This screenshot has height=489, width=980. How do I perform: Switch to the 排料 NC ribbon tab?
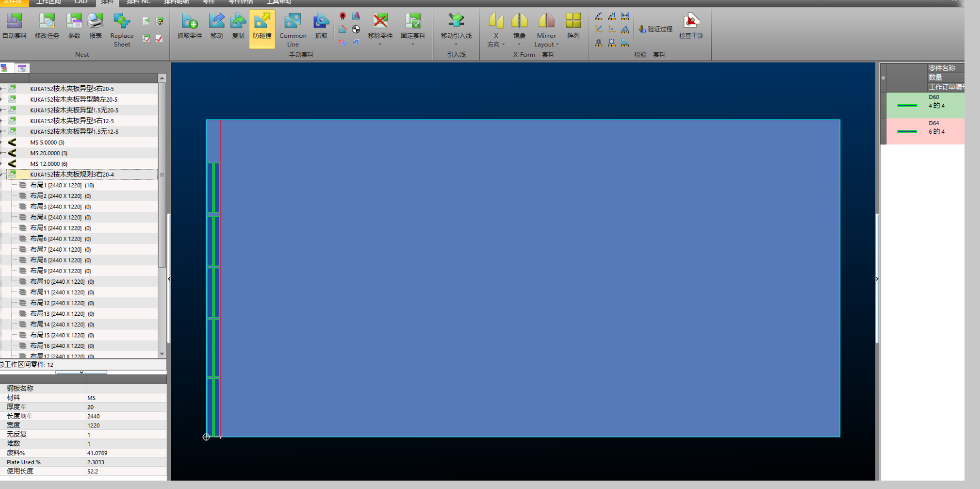click(x=138, y=2)
